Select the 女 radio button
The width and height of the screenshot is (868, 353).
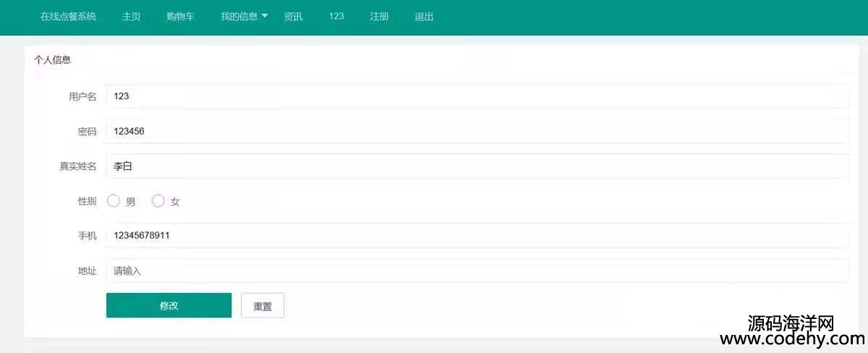click(158, 201)
